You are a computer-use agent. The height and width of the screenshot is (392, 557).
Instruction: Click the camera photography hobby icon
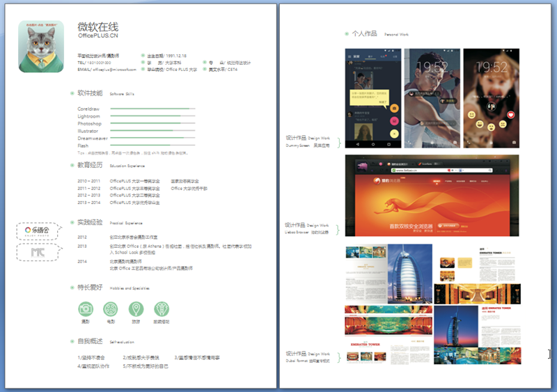pyautogui.click(x=86, y=309)
